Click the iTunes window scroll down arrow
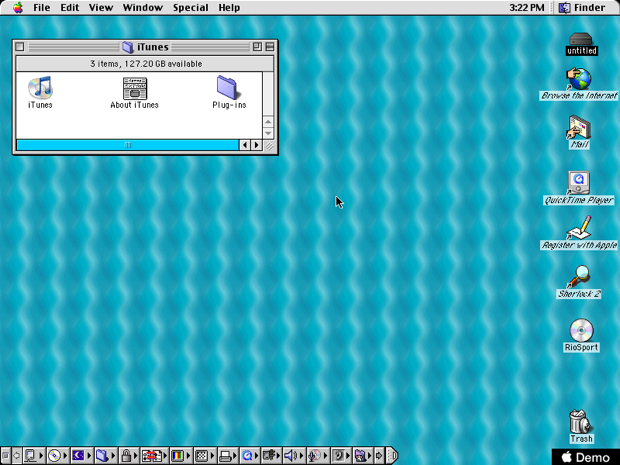Viewport: 620px width, 465px height. 268,133
